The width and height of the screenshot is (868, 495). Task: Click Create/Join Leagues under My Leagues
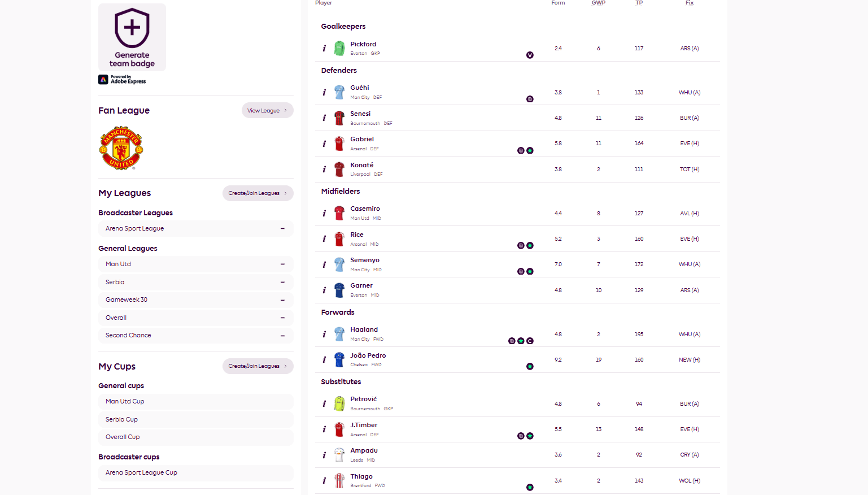coord(258,193)
